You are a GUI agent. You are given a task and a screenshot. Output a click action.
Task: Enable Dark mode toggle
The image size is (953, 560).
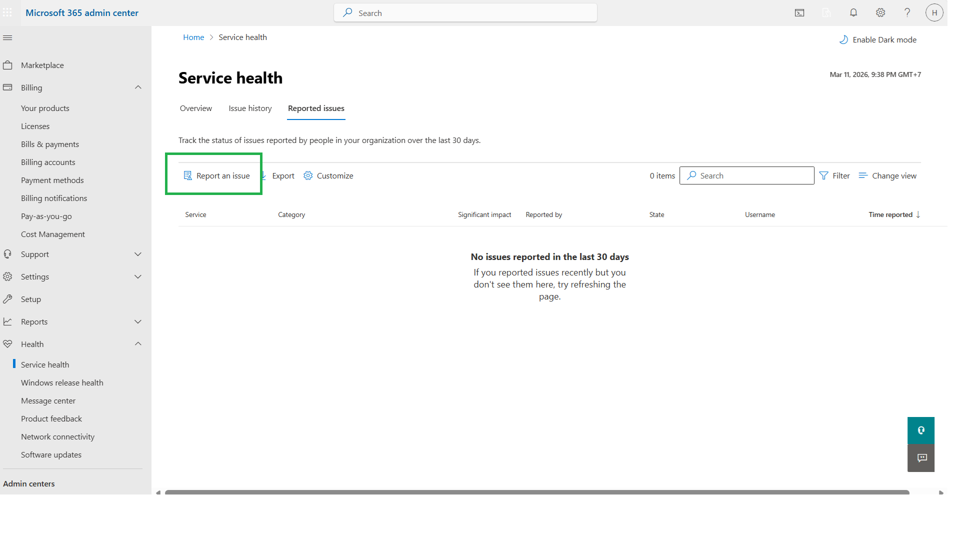pos(877,39)
